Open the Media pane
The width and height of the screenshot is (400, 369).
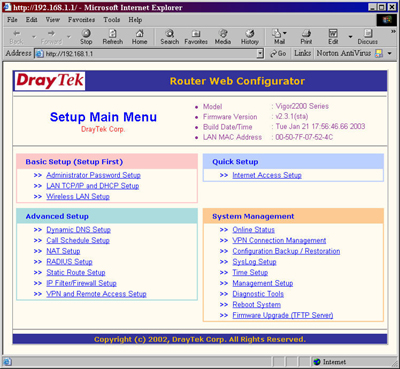coord(223,37)
